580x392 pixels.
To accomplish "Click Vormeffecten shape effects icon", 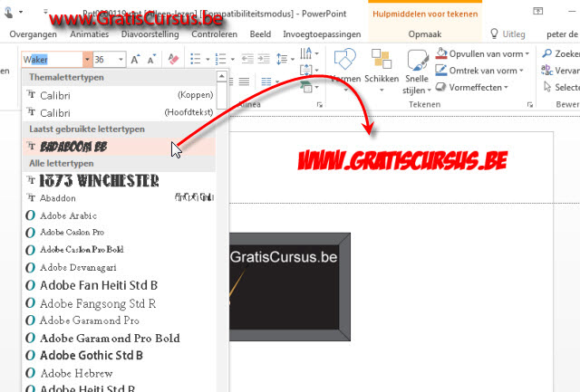I will coord(440,87).
